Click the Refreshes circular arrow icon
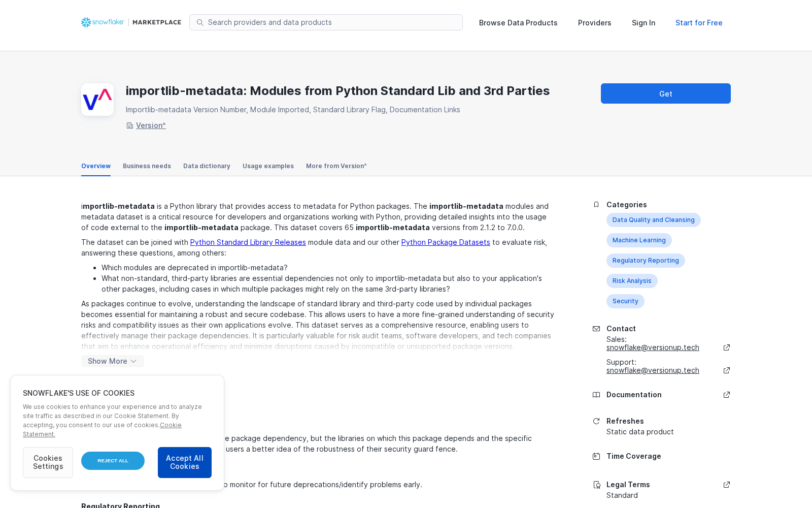The image size is (812, 508). tap(596, 421)
